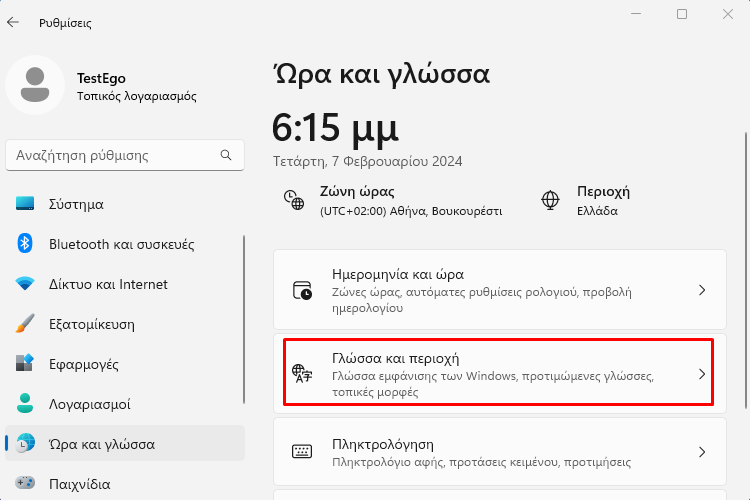Go back with the arrow icon
Image resolution: width=750 pixels, height=500 pixels.
click(x=13, y=22)
